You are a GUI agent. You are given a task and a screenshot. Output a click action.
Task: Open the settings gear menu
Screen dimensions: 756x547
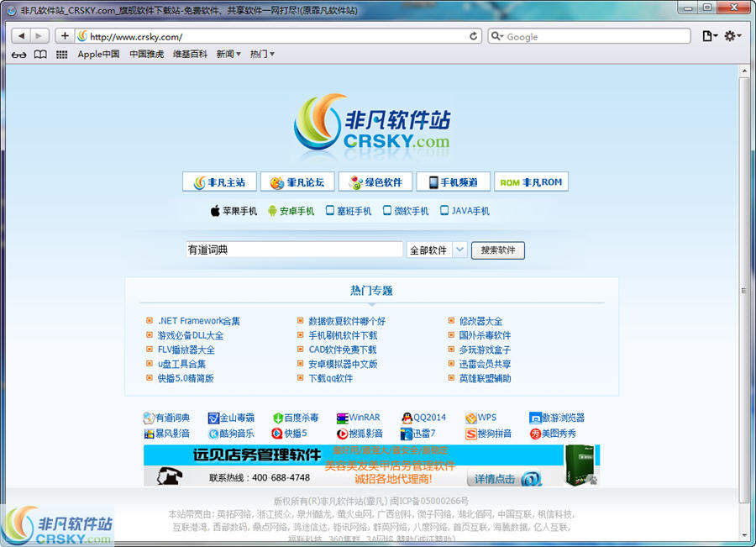tap(732, 36)
